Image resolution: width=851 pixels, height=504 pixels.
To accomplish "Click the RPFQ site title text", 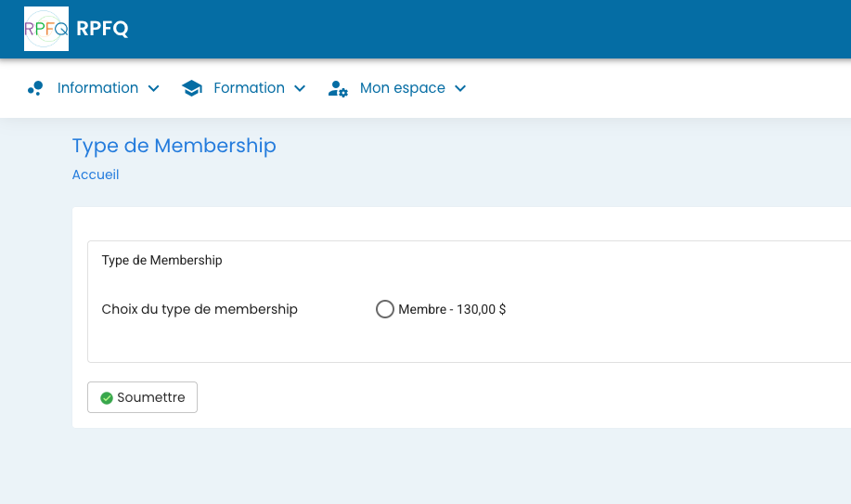I will coord(102,29).
